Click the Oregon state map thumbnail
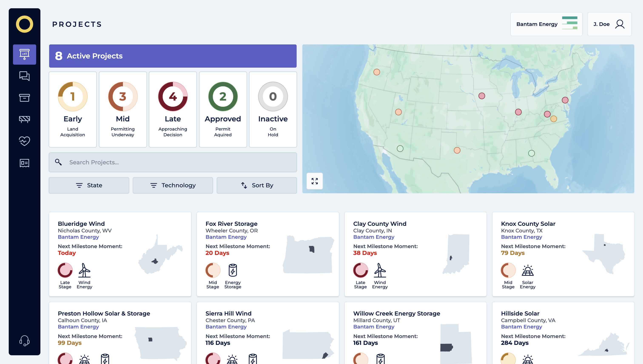643x364 pixels. (309, 254)
